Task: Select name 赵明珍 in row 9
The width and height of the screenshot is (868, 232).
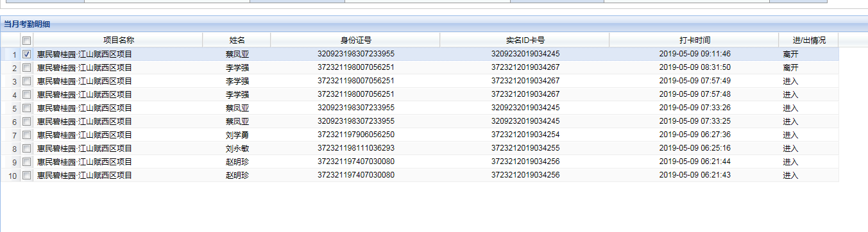Action: click(237, 162)
